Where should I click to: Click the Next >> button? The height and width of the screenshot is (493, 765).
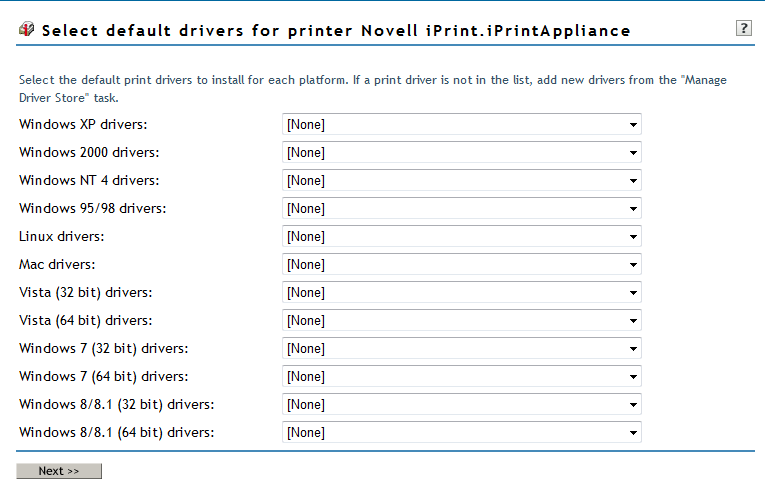pyautogui.click(x=59, y=471)
